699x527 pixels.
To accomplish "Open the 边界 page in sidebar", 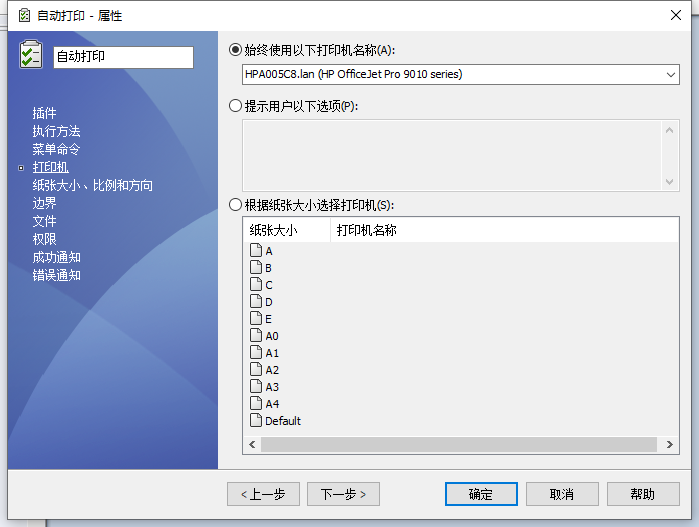I will tap(45, 203).
